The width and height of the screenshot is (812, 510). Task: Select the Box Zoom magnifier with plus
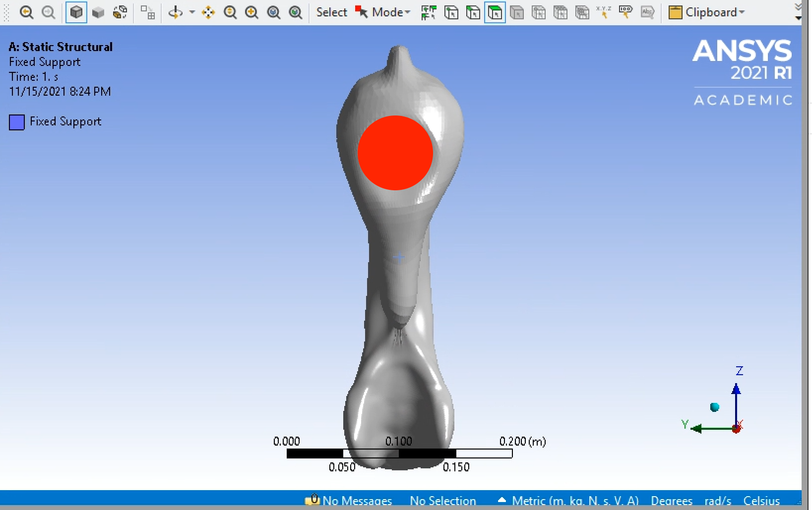[252, 12]
